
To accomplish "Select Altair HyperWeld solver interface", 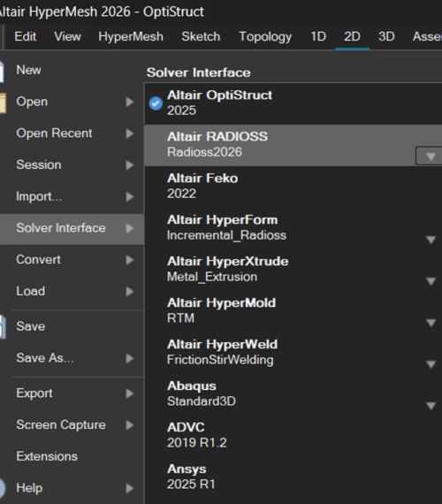I will [x=293, y=352].
